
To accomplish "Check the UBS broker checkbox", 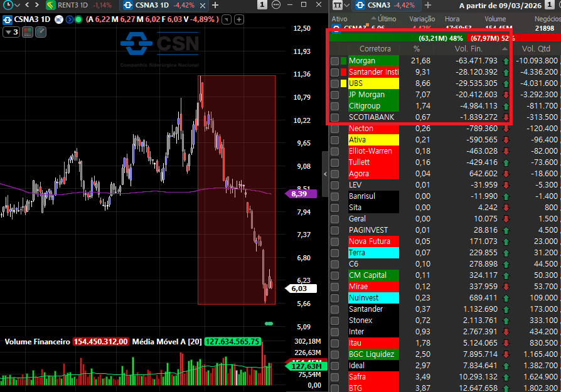I will click(x=334, y=83).
